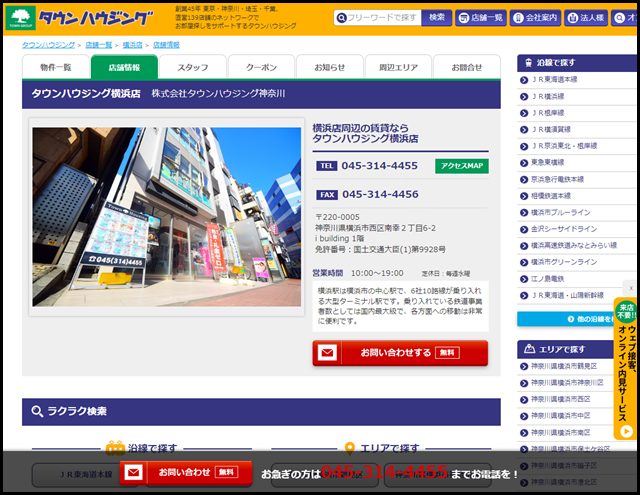The height and width of the screenshot is (495, 640).
Task: Open 店舗一覧 store list header button
Action: 481,18
